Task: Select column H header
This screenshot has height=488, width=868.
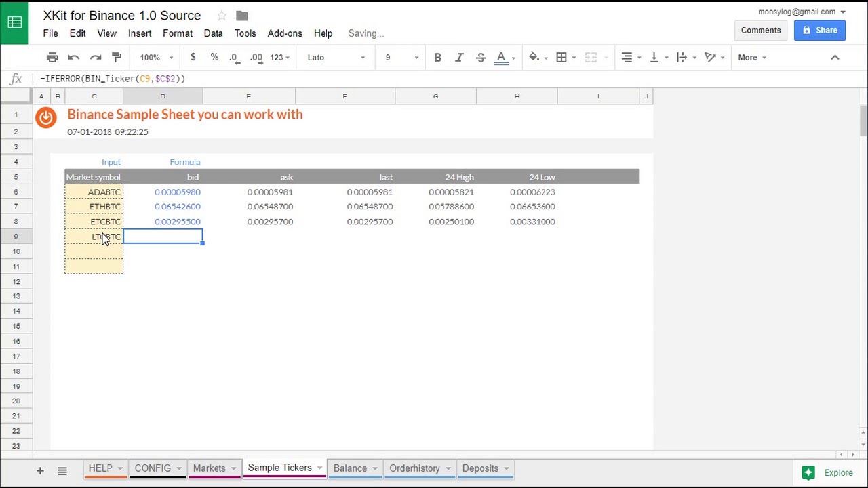Action: [x=517, y=96]
